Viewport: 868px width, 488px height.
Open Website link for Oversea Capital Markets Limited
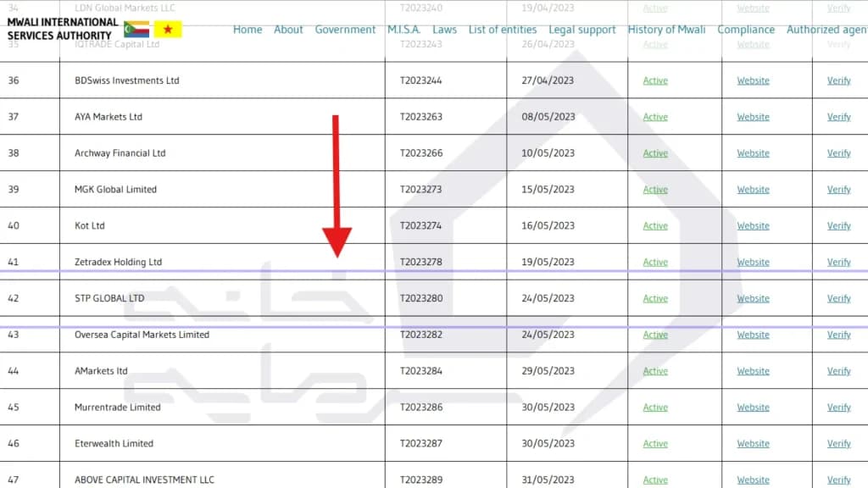[753, 335]
